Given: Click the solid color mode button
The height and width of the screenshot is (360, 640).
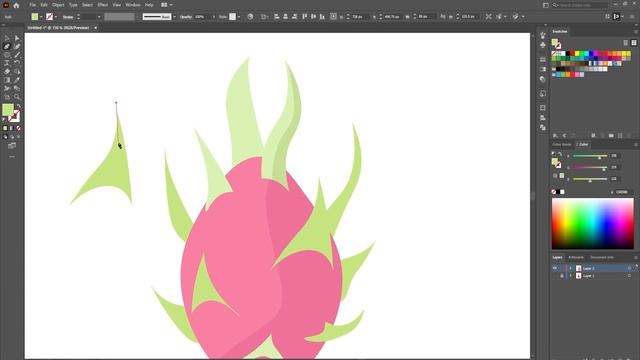Looking at the screenshot, I should click(5, 128).
